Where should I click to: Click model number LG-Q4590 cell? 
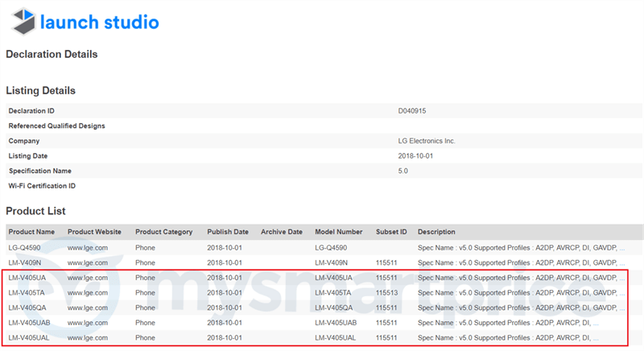click(331, 248)
